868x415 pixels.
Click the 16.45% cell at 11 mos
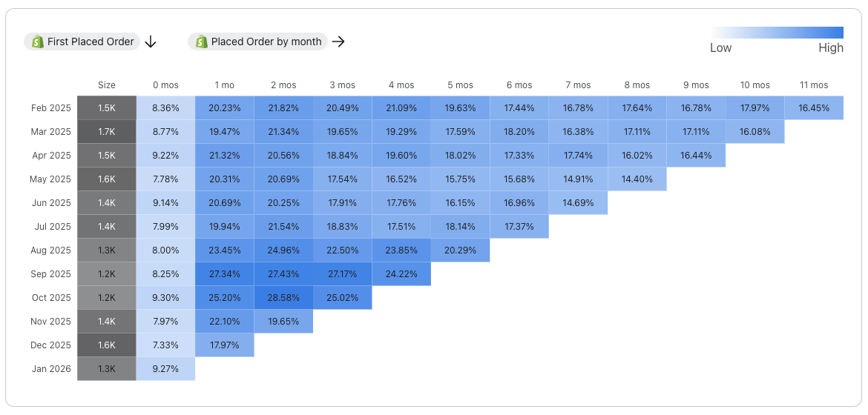click(x=814, y=108)
